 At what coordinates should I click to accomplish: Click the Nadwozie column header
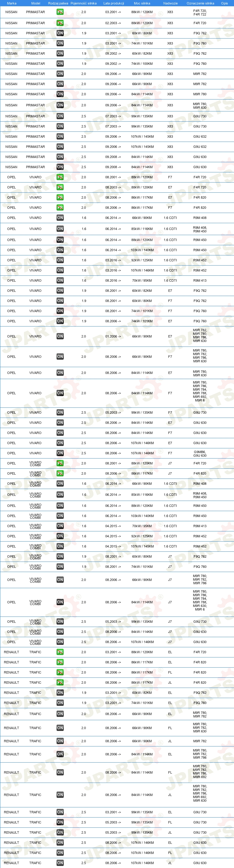[170, 3]
